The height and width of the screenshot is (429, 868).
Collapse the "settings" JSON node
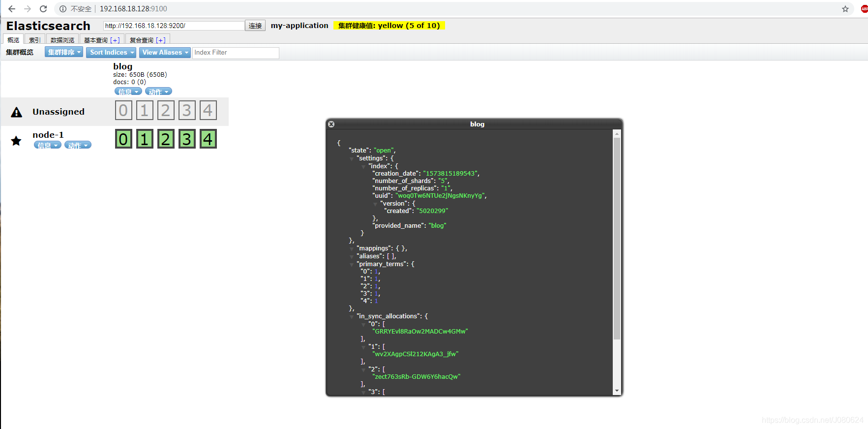(352, 159)
